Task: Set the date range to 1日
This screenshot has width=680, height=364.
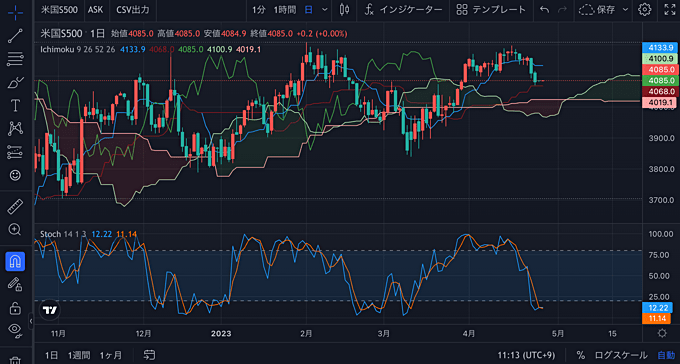Action: 51,355
